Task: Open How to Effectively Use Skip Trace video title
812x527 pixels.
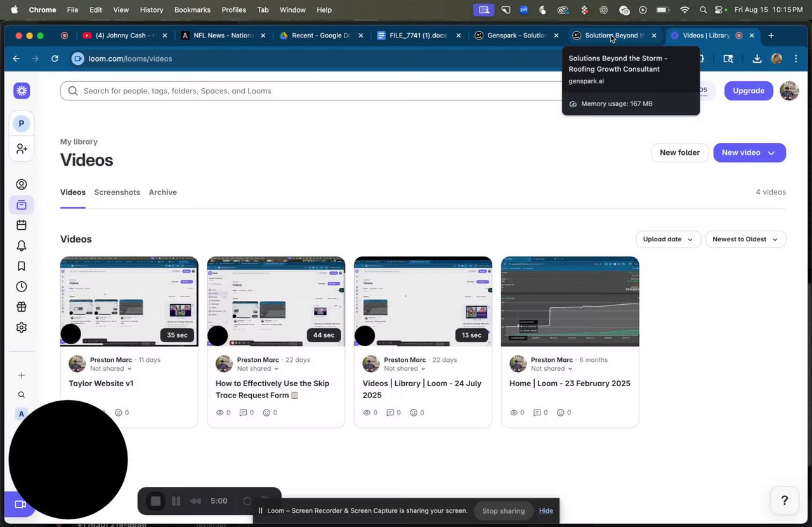Action: (x=272, y=389)
